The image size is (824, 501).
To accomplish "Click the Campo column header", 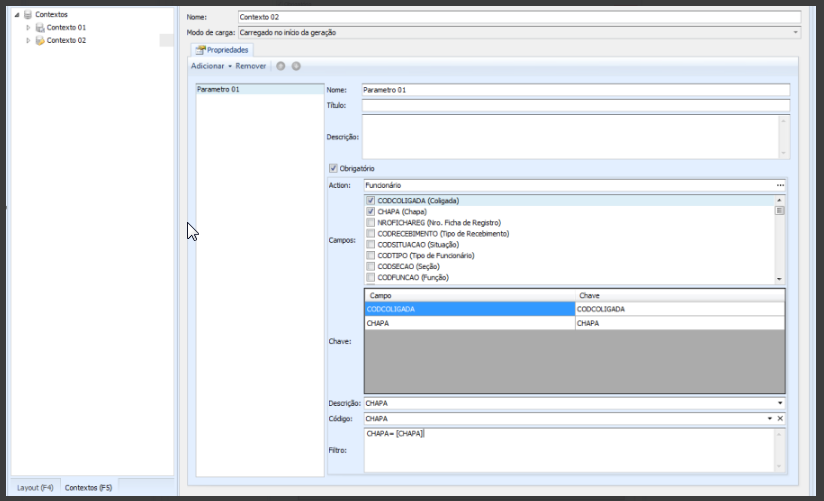I will (470, 296).
